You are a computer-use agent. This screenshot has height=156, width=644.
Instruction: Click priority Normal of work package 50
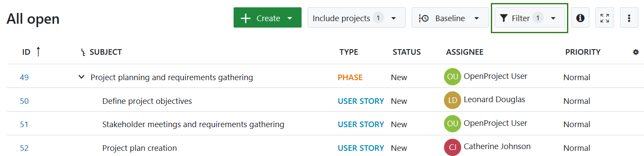(577, 101)
